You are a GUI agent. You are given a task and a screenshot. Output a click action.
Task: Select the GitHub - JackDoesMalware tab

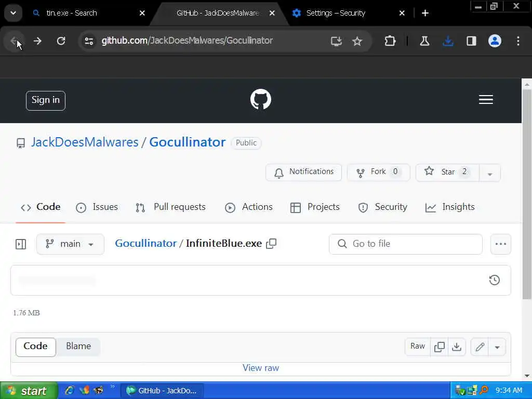click(x=218, y=13)
